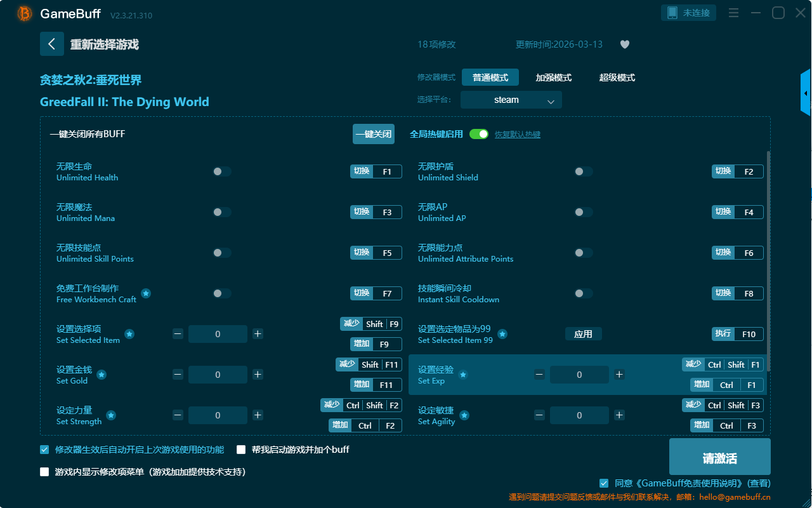Open the steam platform dropdown
This screenshot has height=508, width=812.
pos(511,100)
